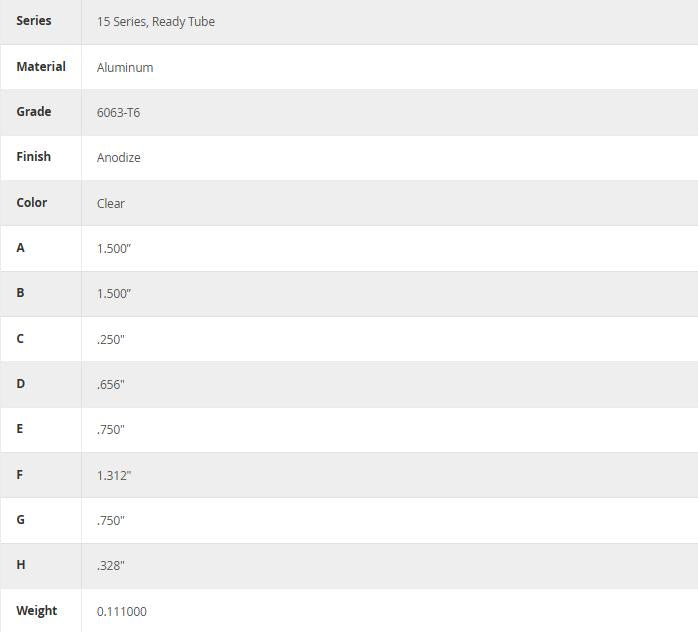Click the Finish row label

[33, 157]
